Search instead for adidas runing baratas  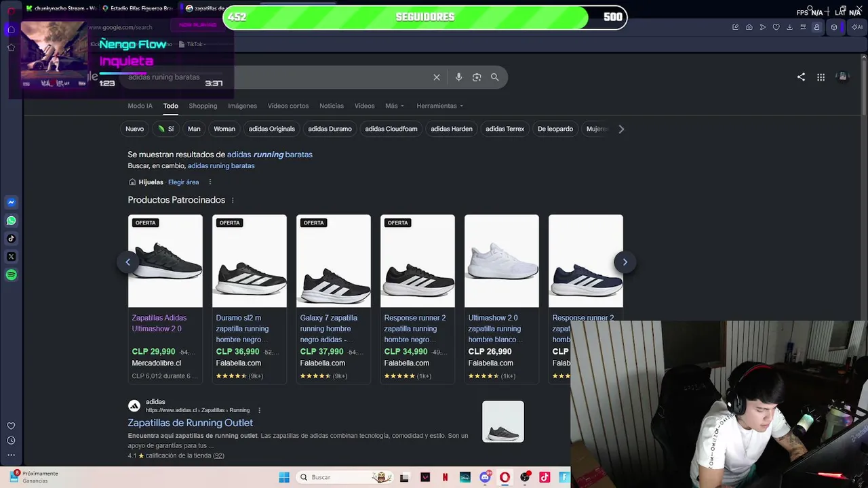click(x=221, y=166)
